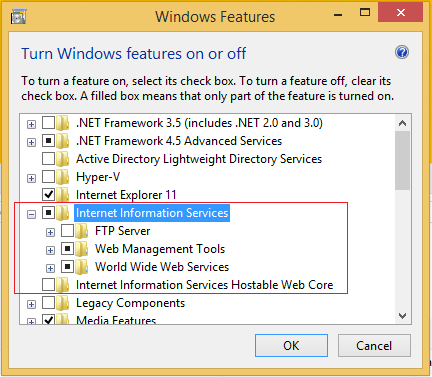
Task: Select the Web Management Tools label
Action: pyautogui.click(x=160, y=249)
